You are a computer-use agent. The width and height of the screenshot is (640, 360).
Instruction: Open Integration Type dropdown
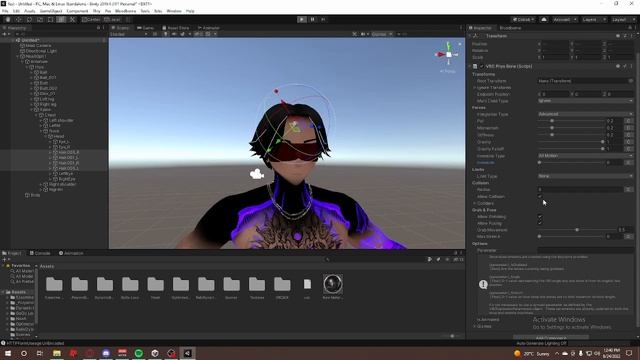pyautogui.click(x=585, y=114)
